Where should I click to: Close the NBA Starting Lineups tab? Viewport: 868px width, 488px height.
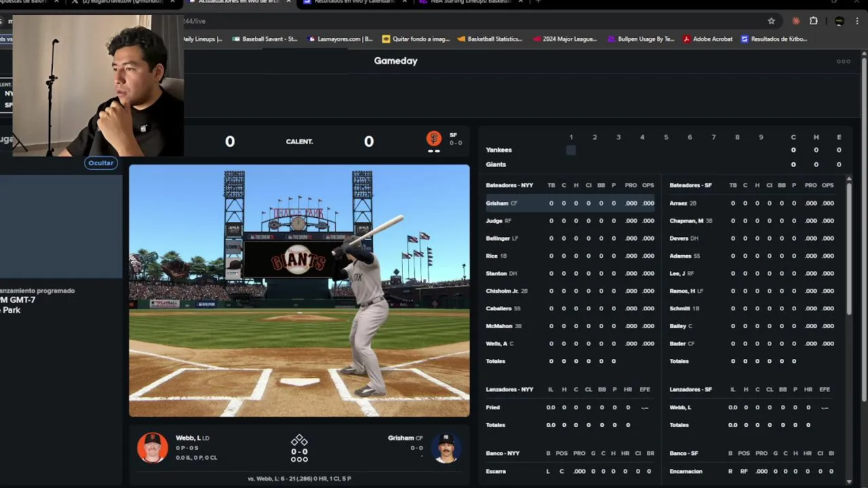pyautogui.click(x=521, y=2)
